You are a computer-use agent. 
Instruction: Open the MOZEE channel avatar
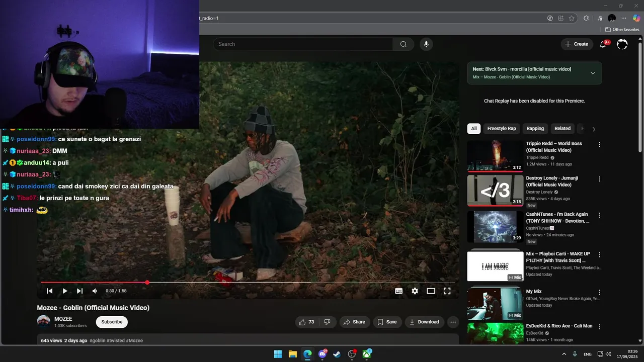click(x=44, y=322)
